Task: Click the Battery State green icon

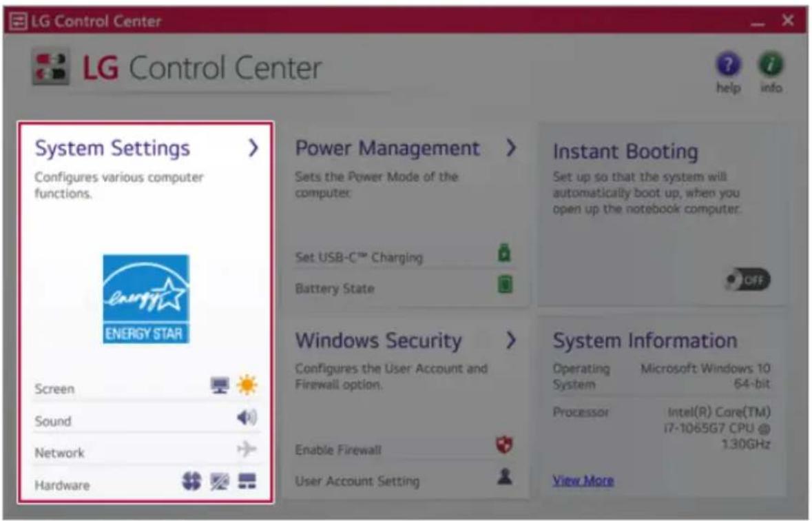Action: click(x=505, y=284)
